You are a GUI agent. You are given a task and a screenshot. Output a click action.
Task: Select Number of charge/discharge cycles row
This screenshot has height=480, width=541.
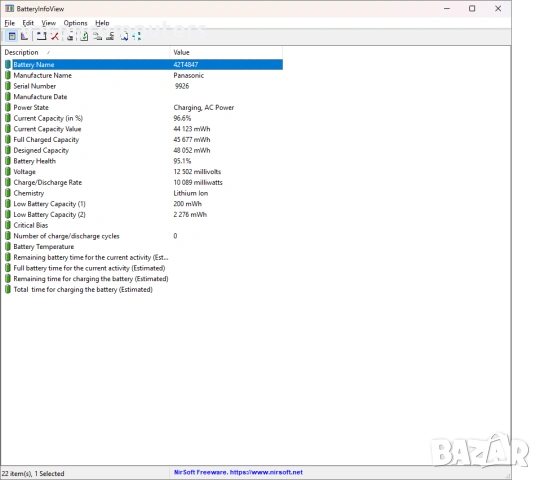coord(144,236)
